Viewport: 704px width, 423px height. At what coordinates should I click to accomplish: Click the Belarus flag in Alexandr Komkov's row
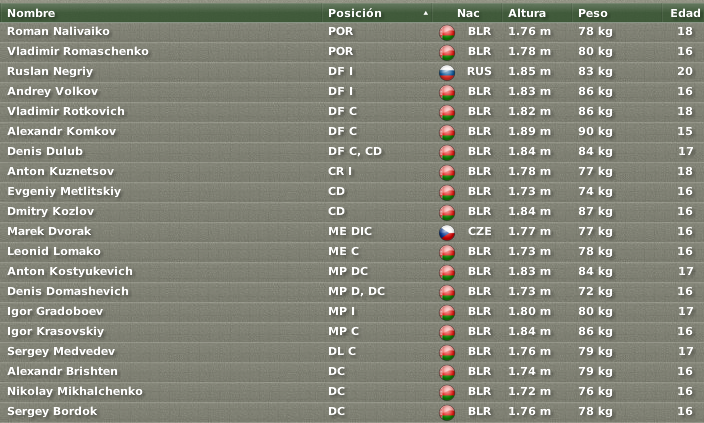[447, 133]
